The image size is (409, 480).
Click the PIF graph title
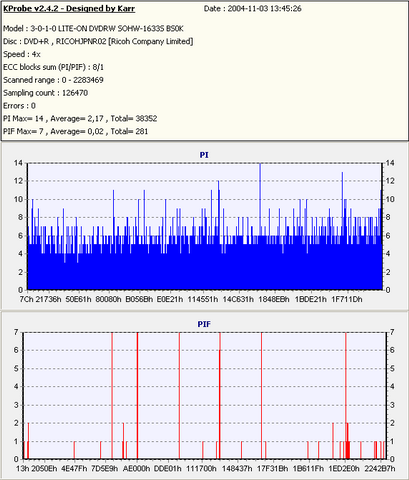[204, 324]
